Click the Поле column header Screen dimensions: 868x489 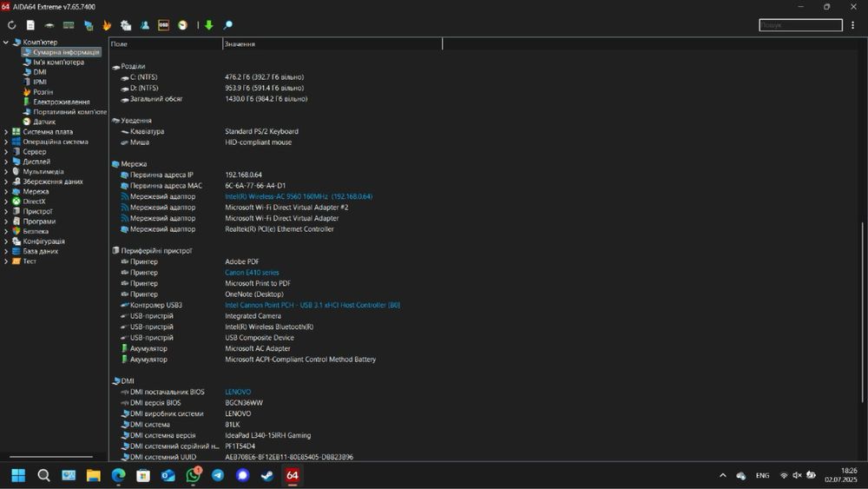tap(166, 43)
